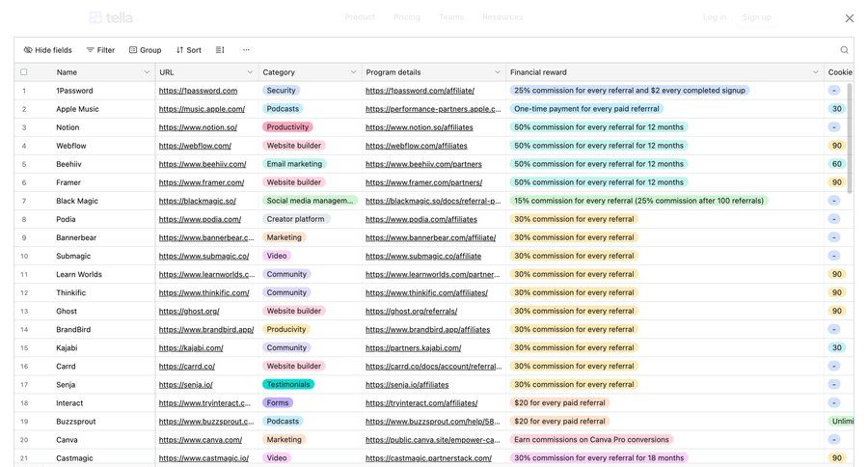Image resolution: width=868 pixels, height=467 pixels.
Task: Click the Cookie value 60 for Beehiiv
Action: point(836,164)
